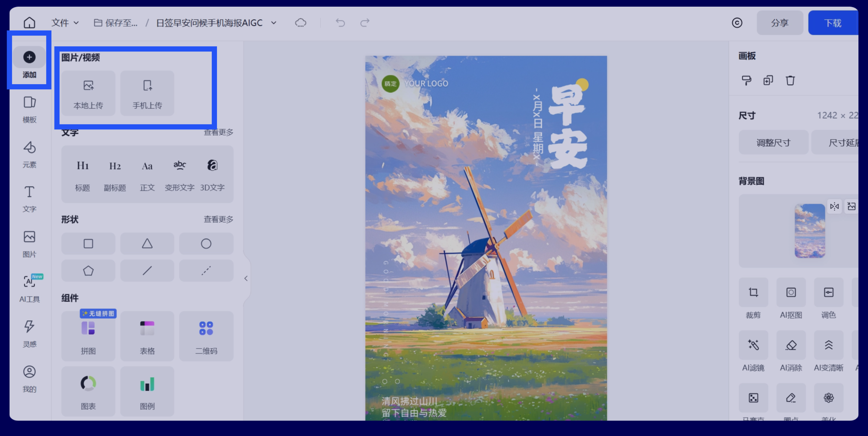
Task: Open the AI滤镜 filter tool
Action: pyautogui.click(x=753, y=352)
